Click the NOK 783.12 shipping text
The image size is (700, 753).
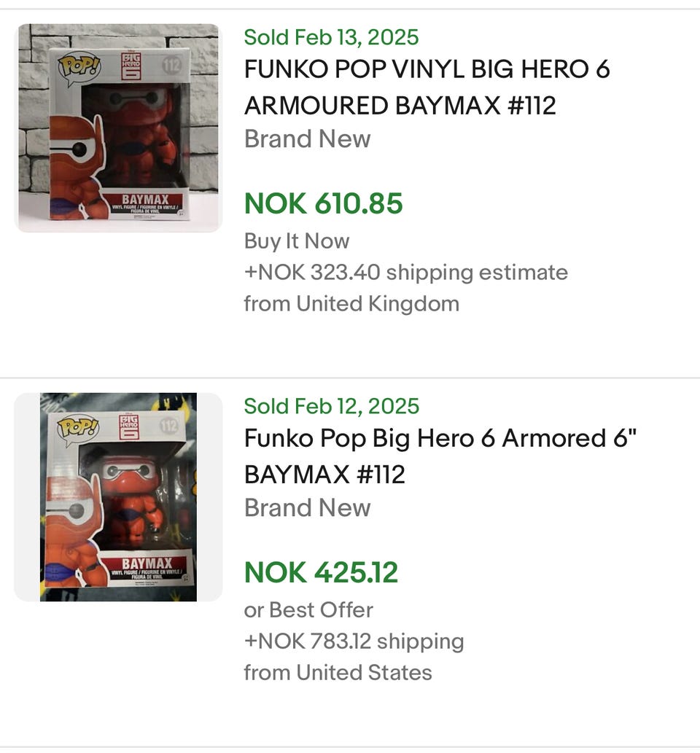tap(354, 641)
